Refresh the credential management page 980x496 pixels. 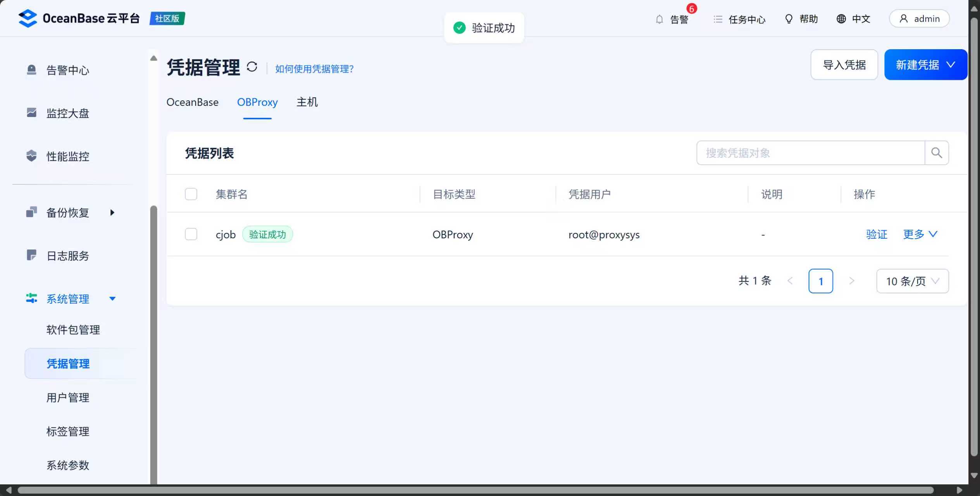(252, 67)
